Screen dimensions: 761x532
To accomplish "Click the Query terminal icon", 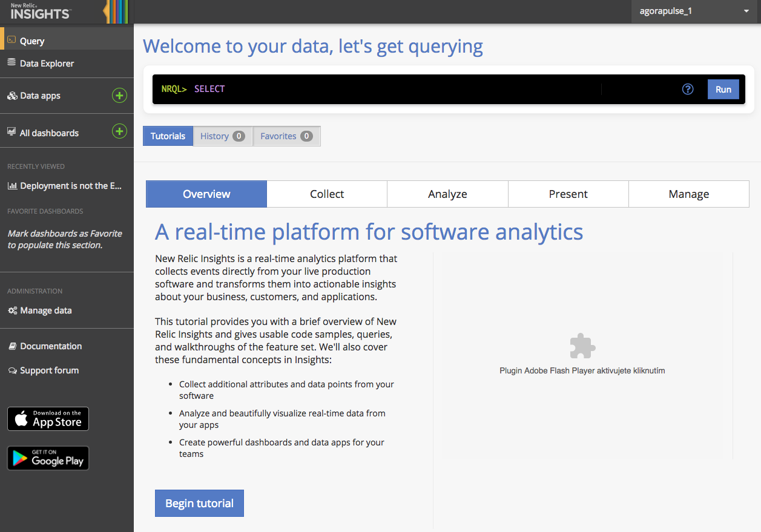I will pyautogui.click(x=12, y=41).
